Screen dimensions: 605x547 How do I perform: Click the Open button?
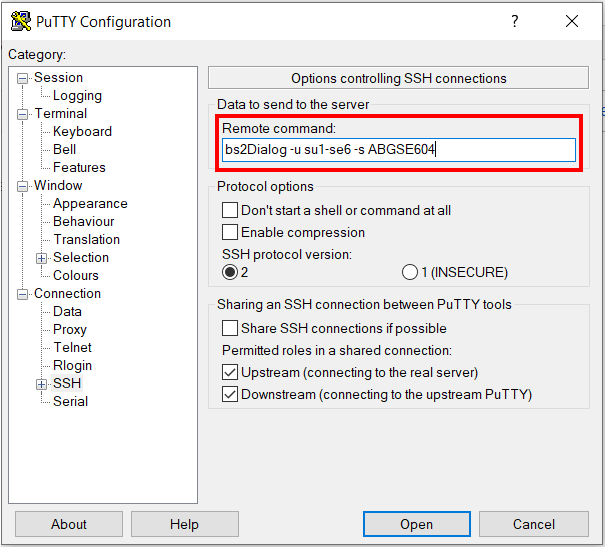pos(416,524)
